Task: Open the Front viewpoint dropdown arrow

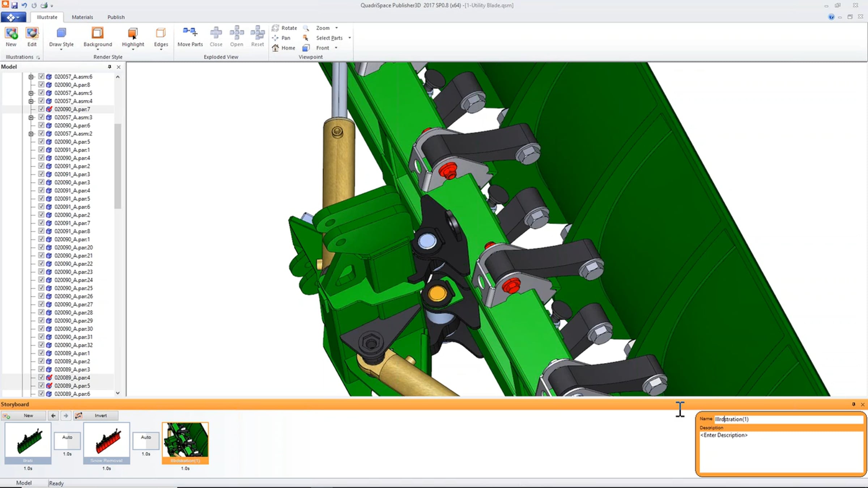Action: 336,48
